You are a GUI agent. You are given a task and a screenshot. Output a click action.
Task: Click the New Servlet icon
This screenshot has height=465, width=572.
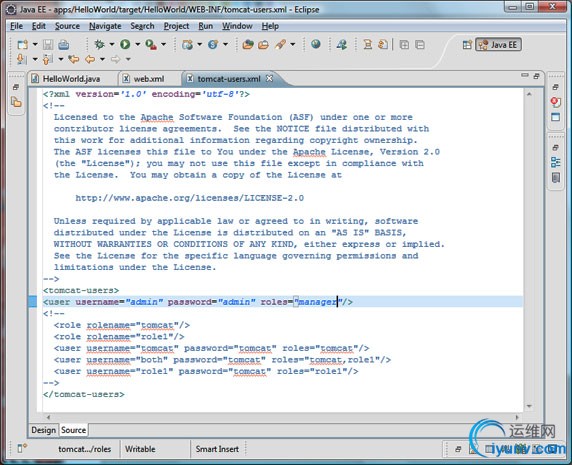point(213,44)
